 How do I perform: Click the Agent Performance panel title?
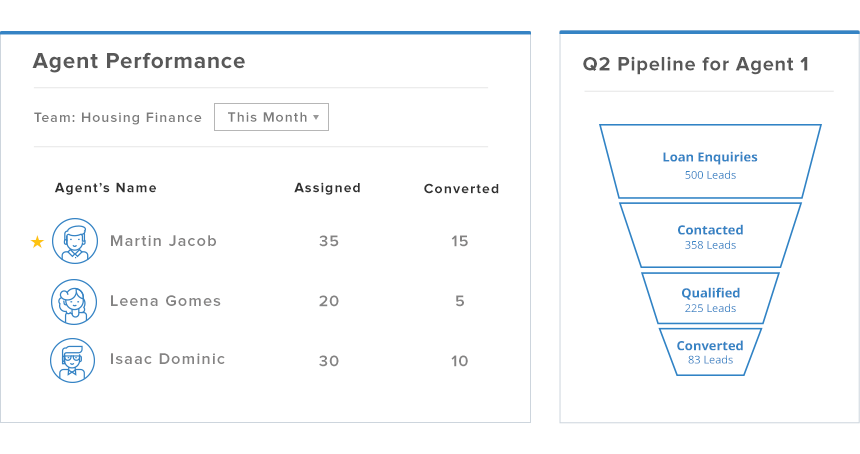(139, 61)
